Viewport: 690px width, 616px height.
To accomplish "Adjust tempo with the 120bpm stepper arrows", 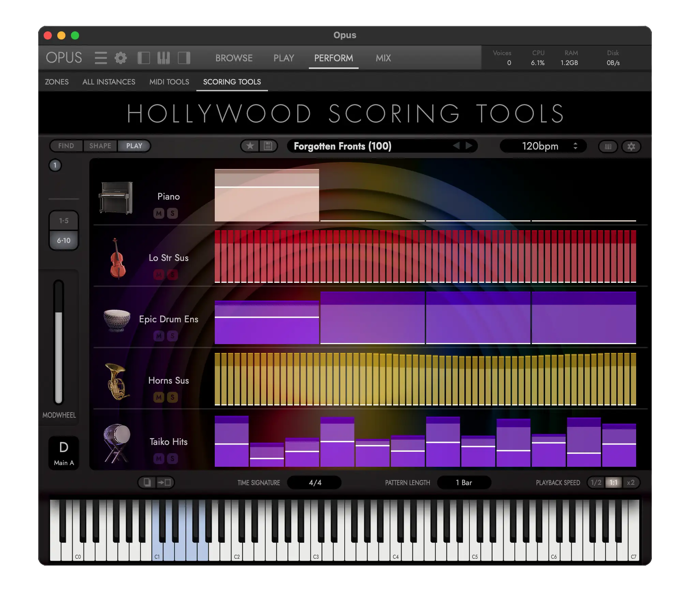I will click(x=575, y=146).
